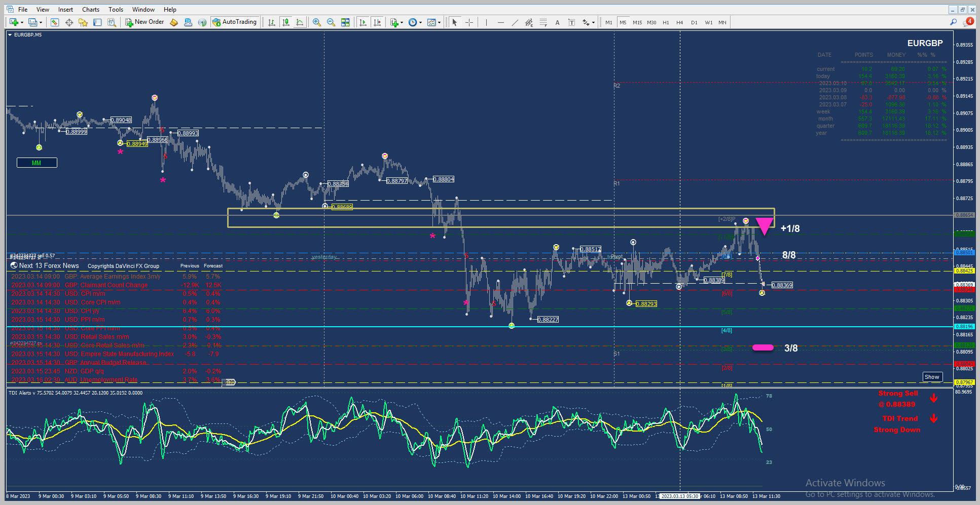Zoom out of the chart
980x505 pixels.
(x=331, y=22)
